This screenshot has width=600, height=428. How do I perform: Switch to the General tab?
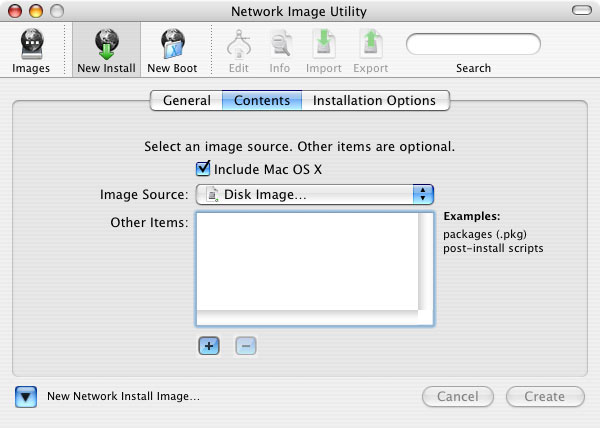187,101
